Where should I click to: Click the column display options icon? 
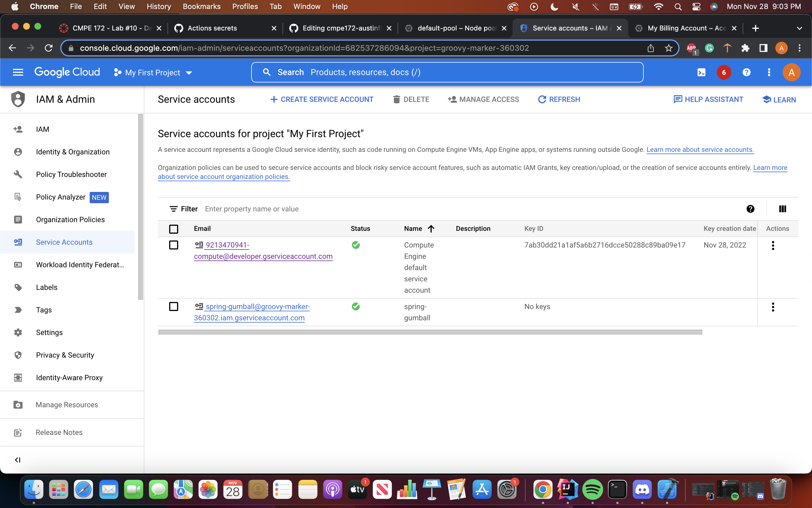pyautogui.click(x=782, y=209)
